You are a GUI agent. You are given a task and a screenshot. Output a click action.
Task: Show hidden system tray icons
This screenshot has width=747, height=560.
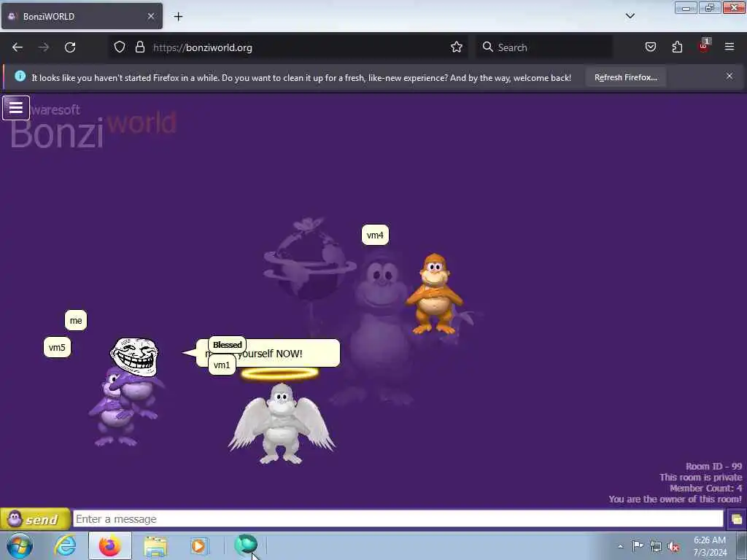[x=620, y=546]
